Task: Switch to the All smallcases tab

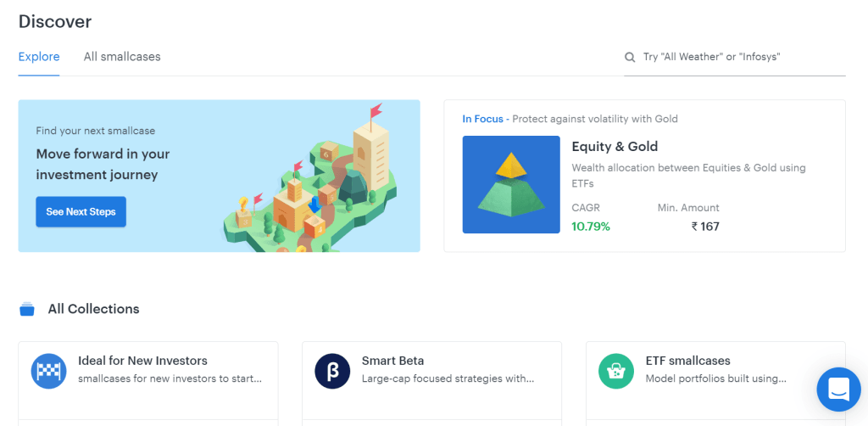Action: 122,57
